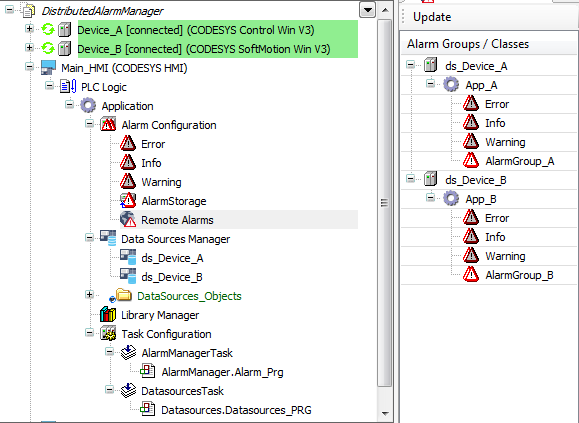Collapse the Alarm Configuration node
Image resolution: width=579 pixels, height=423 pixels.
[89, 123]
